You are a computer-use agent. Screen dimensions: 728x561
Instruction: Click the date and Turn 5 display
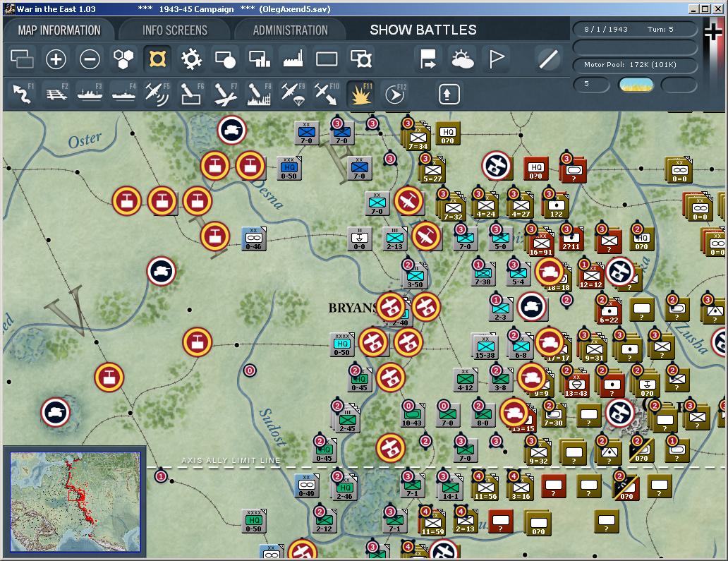tap(635, 29)
